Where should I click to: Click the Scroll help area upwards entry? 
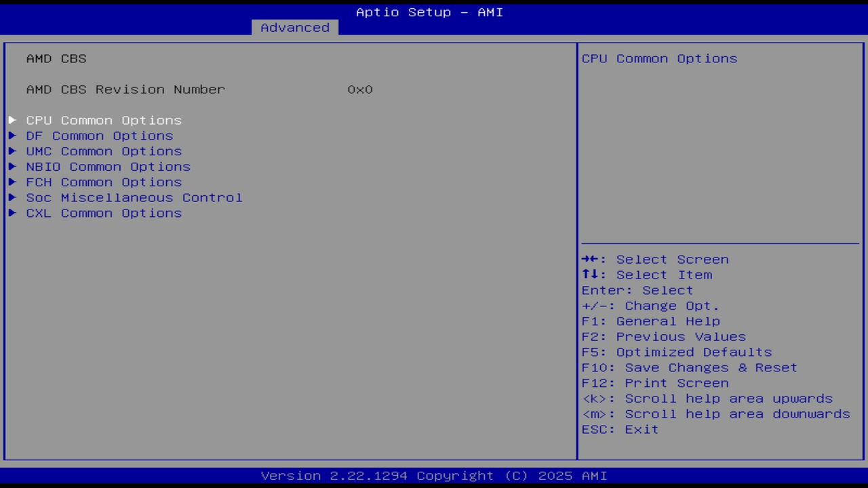tap(707, 399)
